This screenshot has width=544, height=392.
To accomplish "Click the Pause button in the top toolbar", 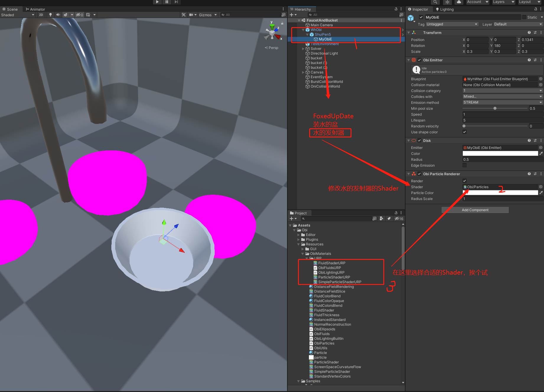I will 167,2.
